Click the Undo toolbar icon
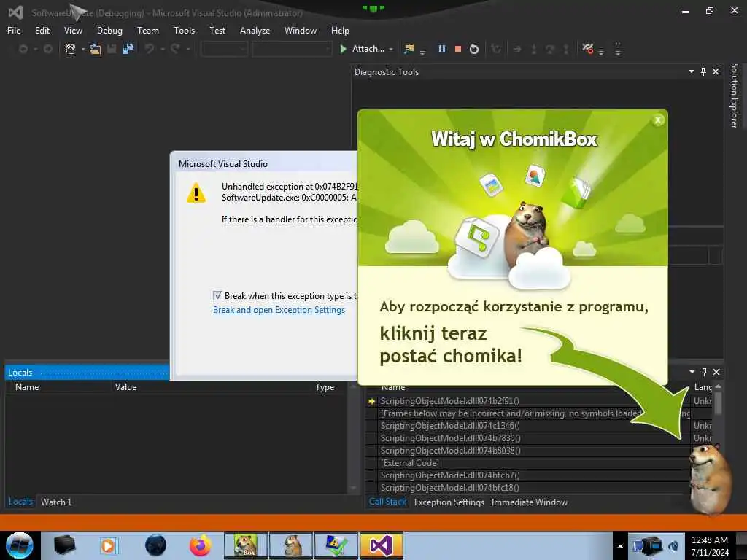 (x=150, y=49)
